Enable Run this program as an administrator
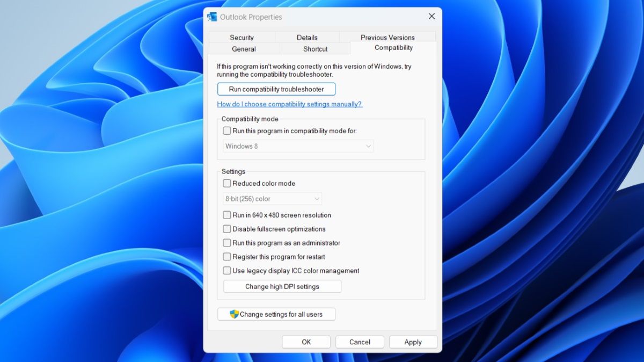This screenshot has height=362, width=644. click(x=227, y=243)
